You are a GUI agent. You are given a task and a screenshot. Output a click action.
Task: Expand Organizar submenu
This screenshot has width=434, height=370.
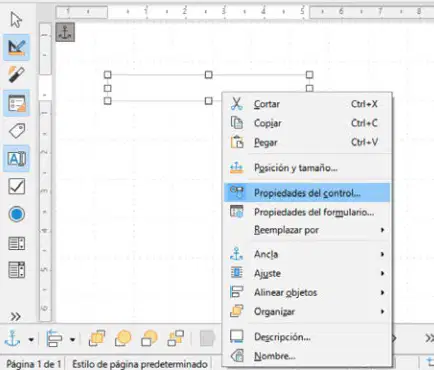(x=307, y=312)
